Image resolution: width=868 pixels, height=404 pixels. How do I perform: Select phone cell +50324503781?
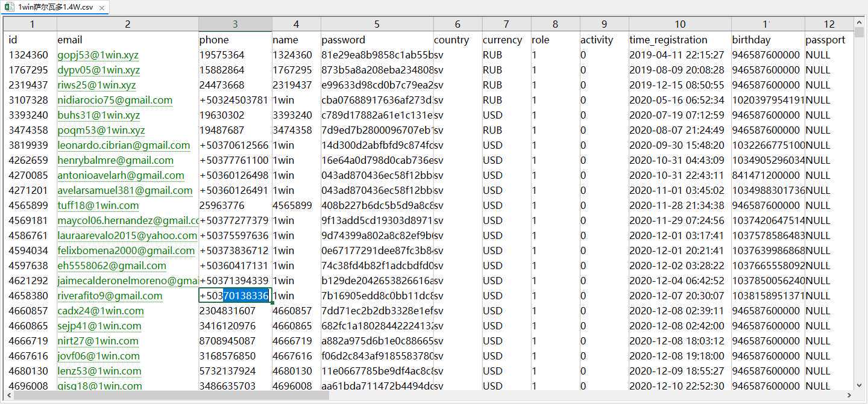(x=235, y=100)
